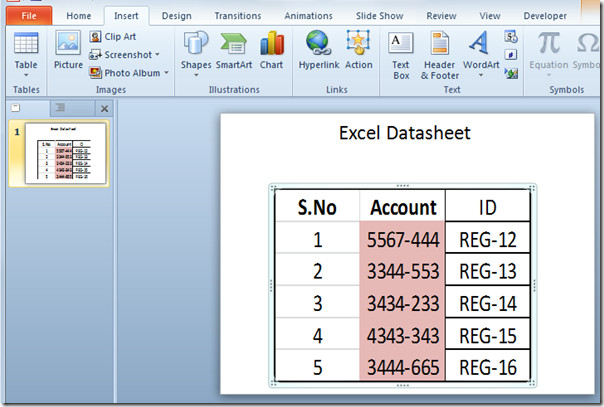Switch to the Transitions tab
604x407 pixels.
click(238, 16)
